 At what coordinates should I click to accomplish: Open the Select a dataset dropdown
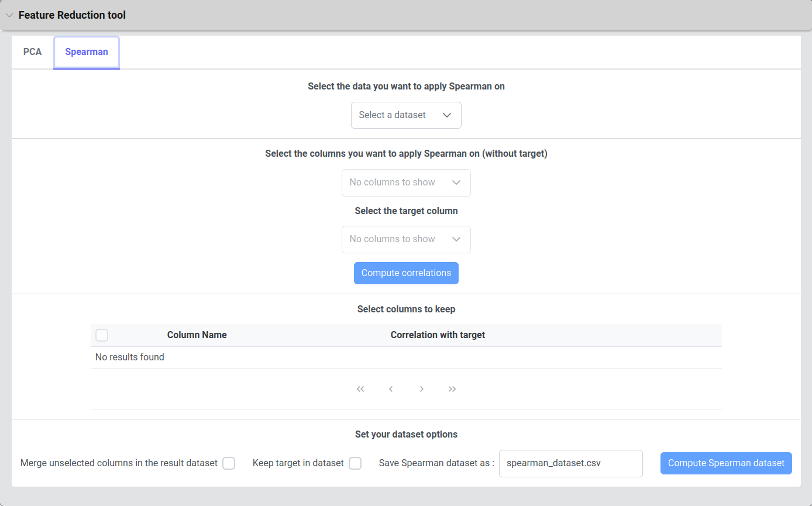click(405, 115)
